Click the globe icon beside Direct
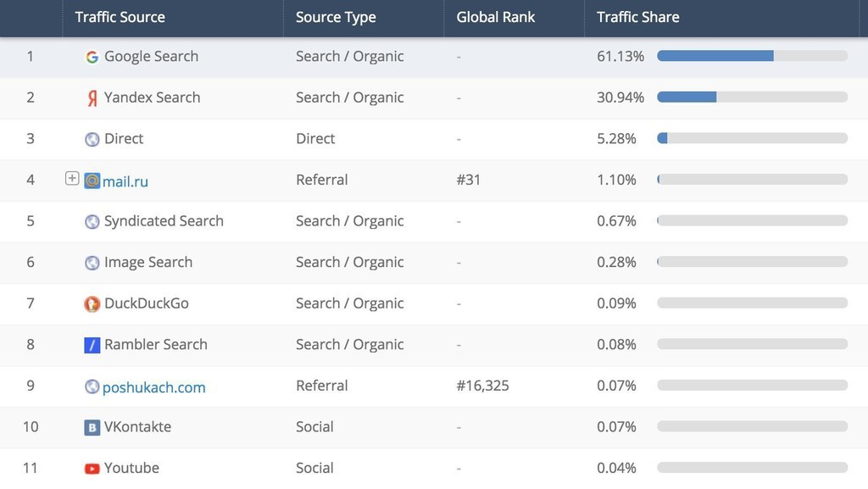 tap(92, 139)
